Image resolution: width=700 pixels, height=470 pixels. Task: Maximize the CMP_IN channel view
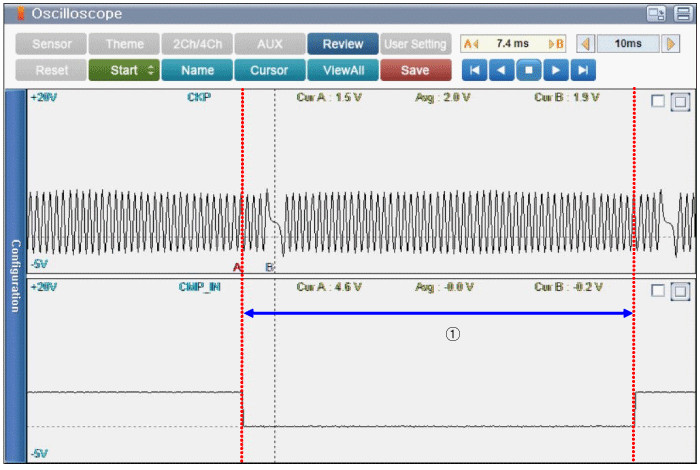(680, 291)
